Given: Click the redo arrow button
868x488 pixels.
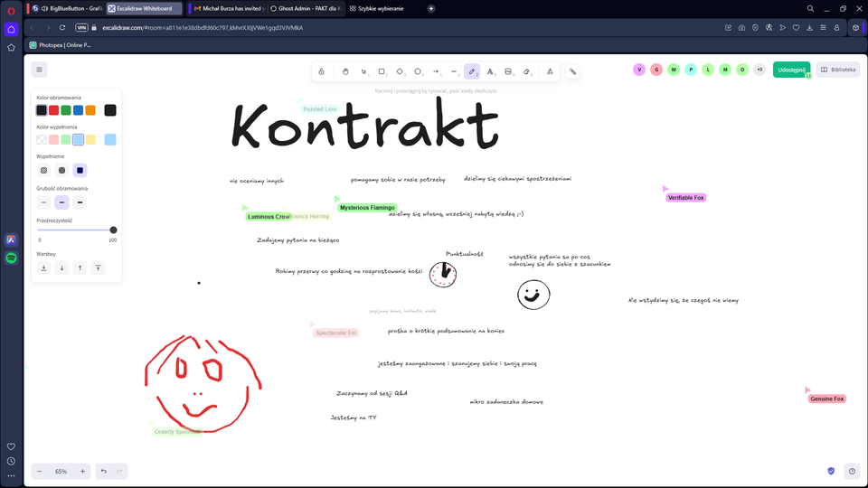Looking at the screenshot, I should click(x=119, y=472).
